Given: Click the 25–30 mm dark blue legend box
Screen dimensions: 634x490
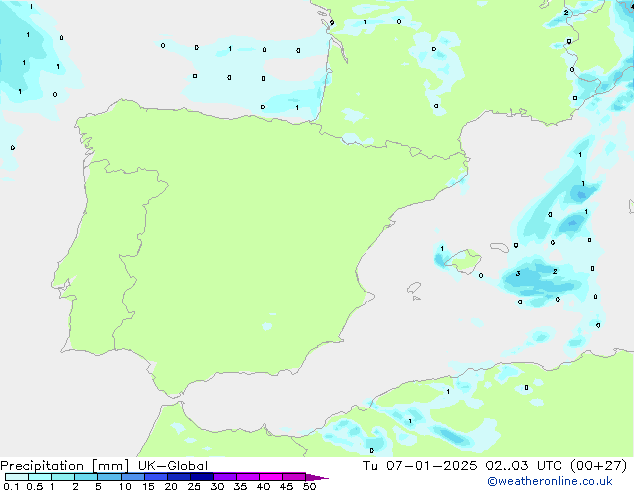Looking at the screenshot, I should [x=202, y=477].
